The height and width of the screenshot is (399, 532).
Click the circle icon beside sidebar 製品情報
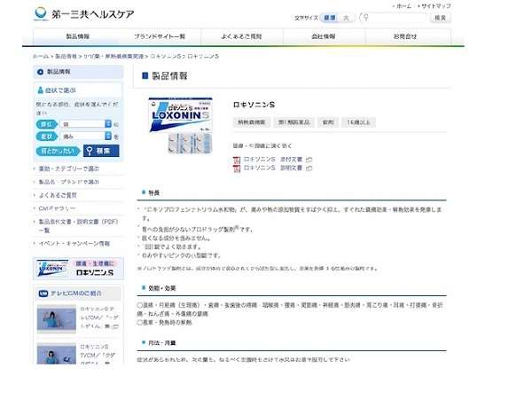[x=41, y=72]
